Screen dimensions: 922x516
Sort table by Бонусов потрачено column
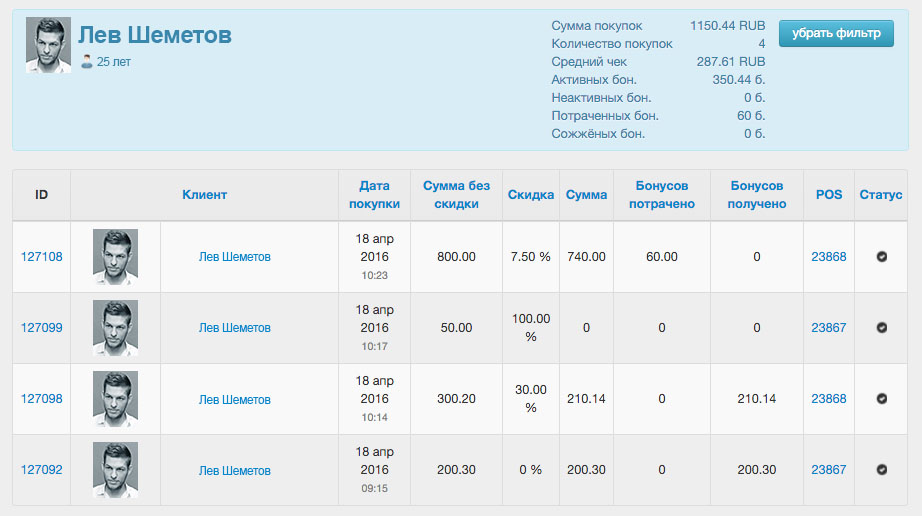[662, 195]
